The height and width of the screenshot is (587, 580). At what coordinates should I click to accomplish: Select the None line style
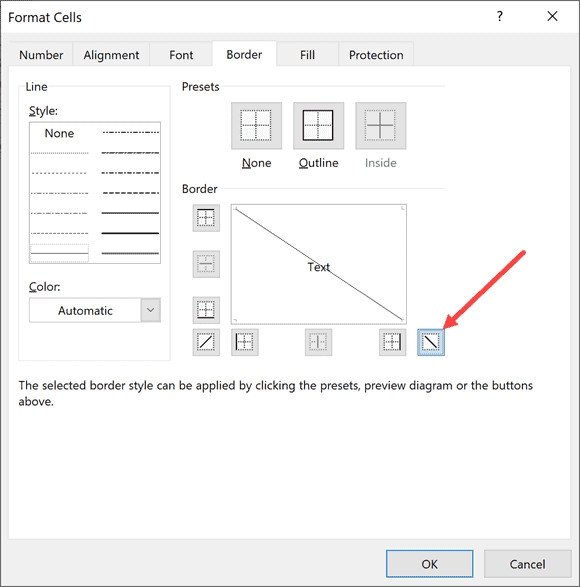point(59,133)
